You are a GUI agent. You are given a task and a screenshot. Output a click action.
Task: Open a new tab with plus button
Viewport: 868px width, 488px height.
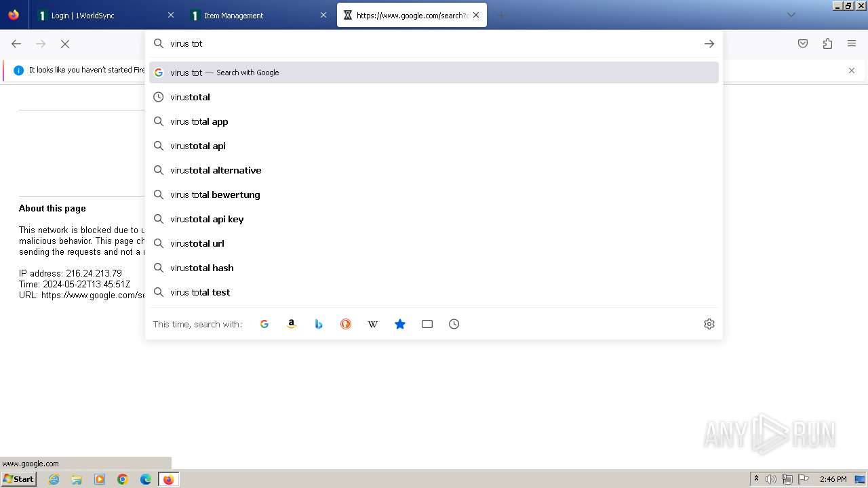point(501,15)
